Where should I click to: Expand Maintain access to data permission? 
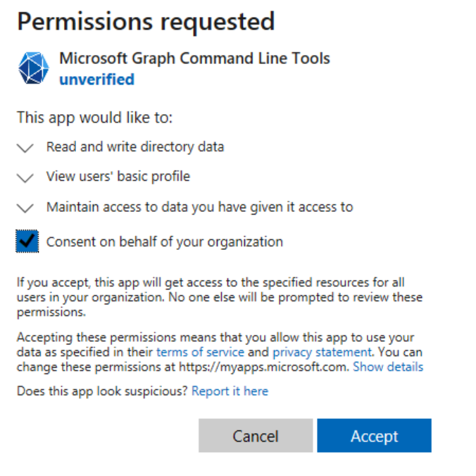[25, 208]
